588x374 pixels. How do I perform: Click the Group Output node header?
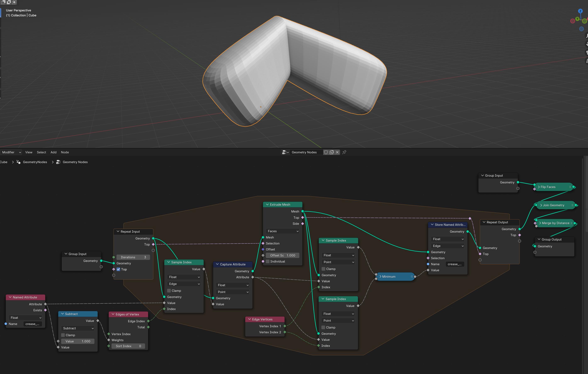click(x=555, y=239)
